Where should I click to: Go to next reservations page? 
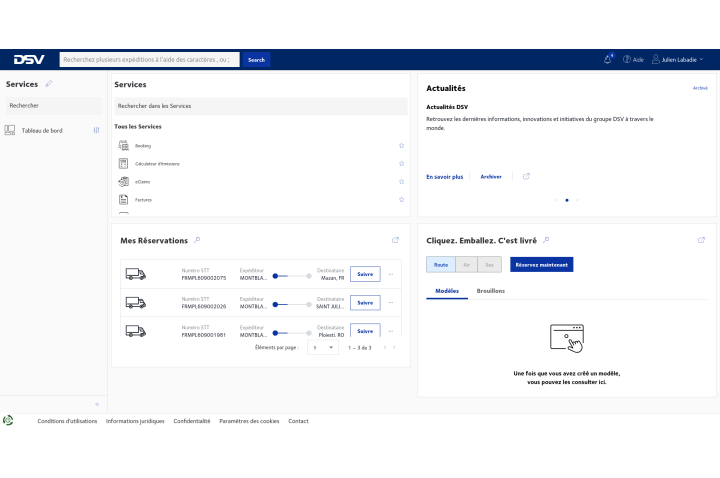click(x=394, y=348)
